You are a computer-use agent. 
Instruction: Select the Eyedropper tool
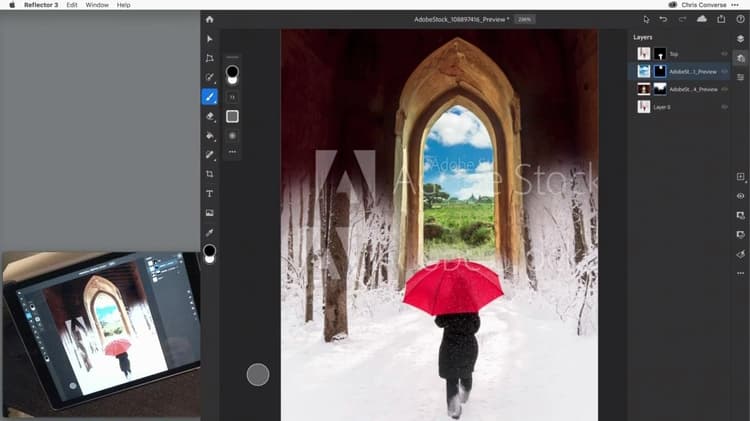pos(210,233)
